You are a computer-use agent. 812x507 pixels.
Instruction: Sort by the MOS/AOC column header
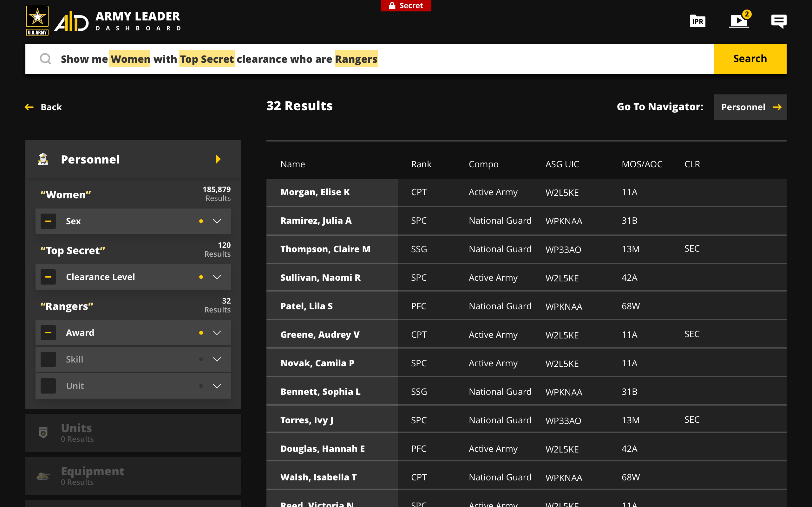642,164
